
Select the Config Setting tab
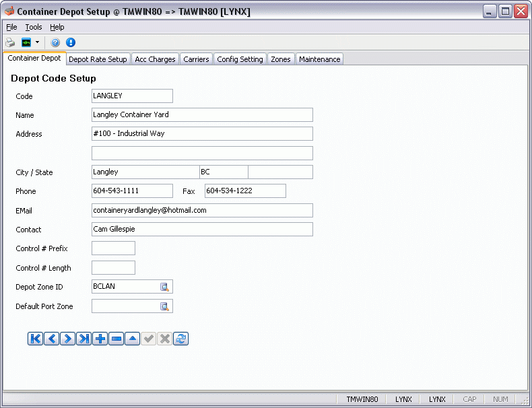pyautogui.click(x=240, y=59)
